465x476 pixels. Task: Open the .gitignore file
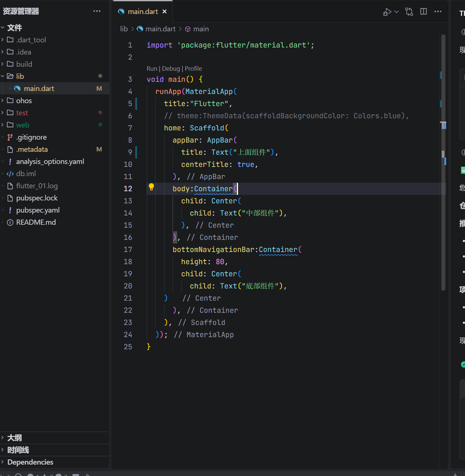tap(55, 137)
